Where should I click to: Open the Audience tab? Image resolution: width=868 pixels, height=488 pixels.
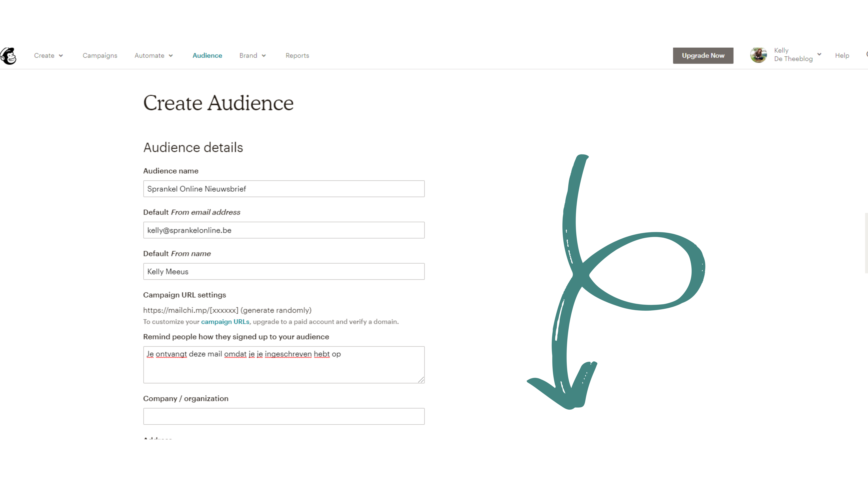click(x=207, y=56)
